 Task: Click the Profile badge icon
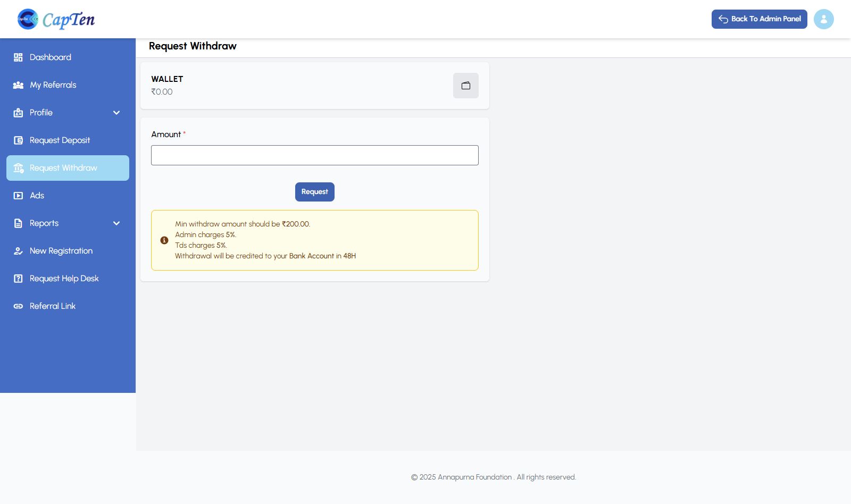pyautogui.click(x=18, y=113)
